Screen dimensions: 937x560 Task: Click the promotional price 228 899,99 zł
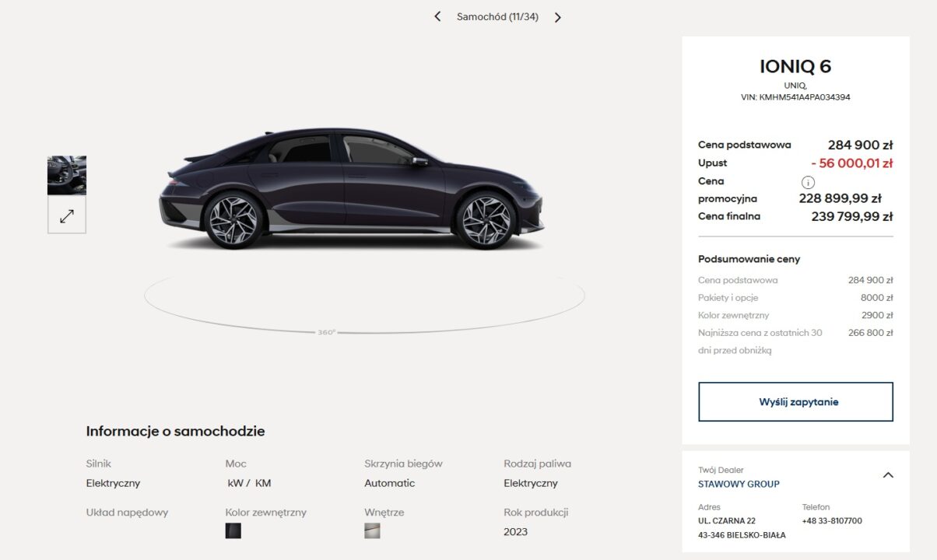840,198
